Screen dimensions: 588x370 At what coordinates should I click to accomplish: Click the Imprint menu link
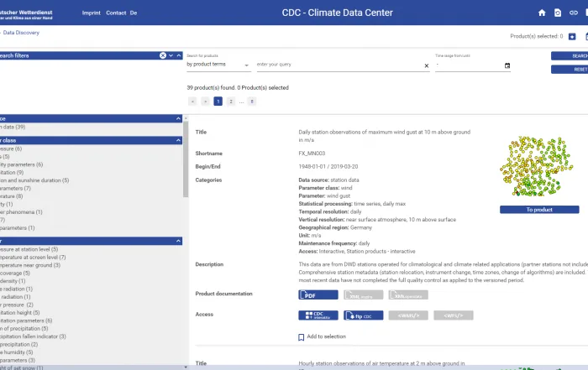click(91, 13)
